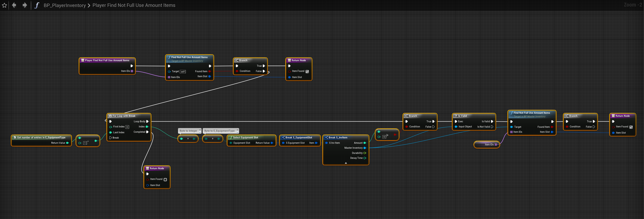Toggle Item Found checkbox on the rightmost Return Node
Viewport: 644px width, 219px height.
point(631,127)
